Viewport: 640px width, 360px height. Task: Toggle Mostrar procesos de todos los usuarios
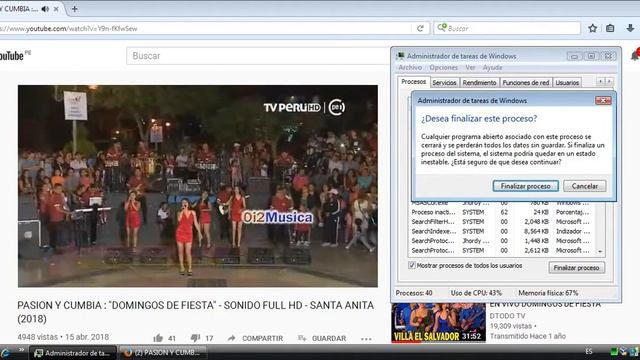[412, 265]
